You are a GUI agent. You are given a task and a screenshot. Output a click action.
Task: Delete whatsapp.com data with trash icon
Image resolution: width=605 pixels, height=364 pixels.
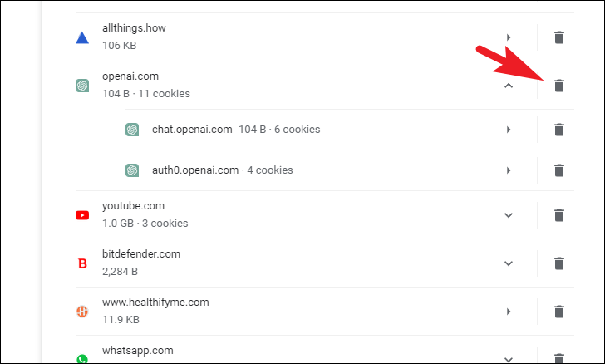(x=559, y=358)
